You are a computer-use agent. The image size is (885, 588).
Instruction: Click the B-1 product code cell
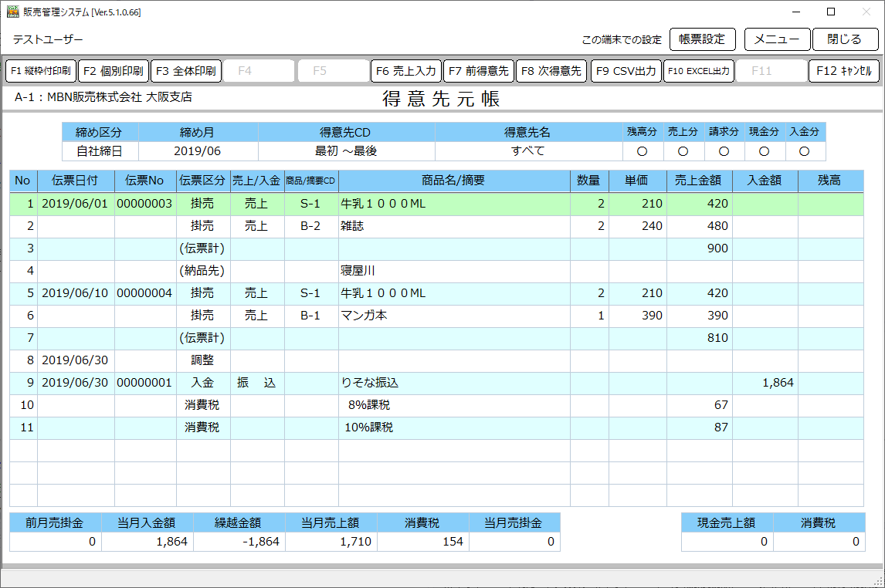(x=311, y=316)
